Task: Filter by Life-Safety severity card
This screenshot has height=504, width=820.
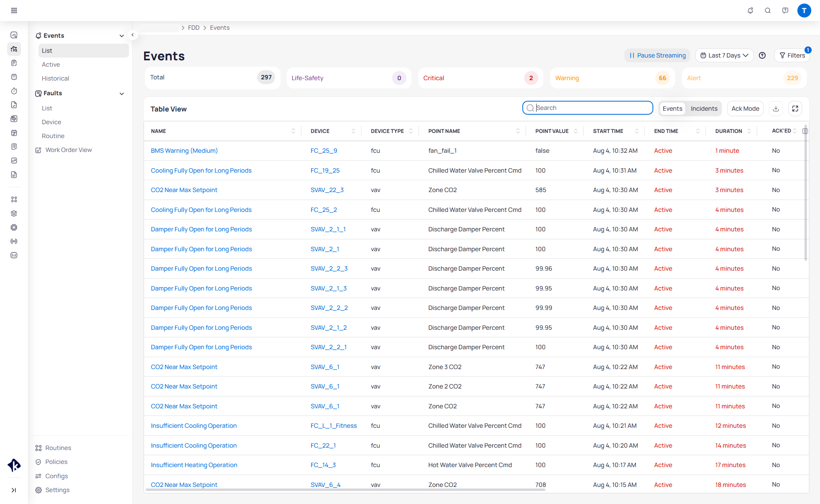Action: tap(348, 78)
